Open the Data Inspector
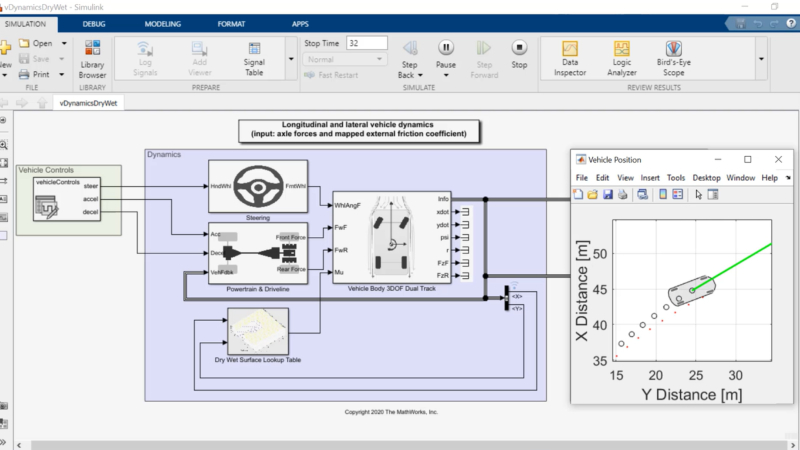Viewport: 800px width, 450px height. coord(570,59)
